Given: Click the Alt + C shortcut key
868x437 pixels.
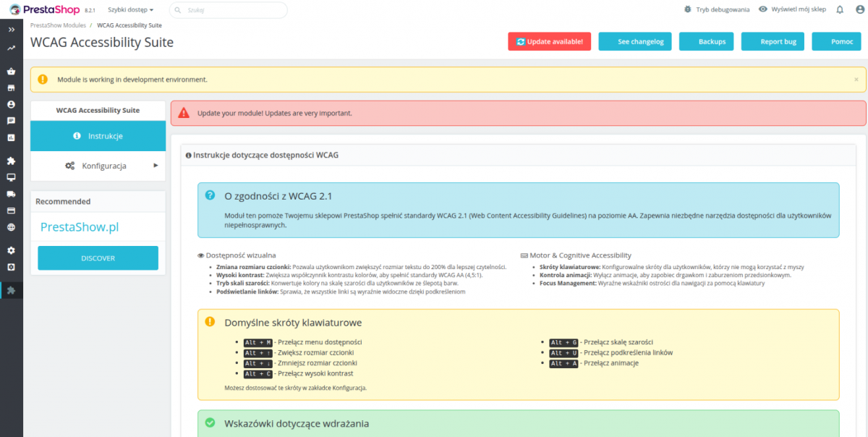Looking at the screenshot, I should coord(258,373).
